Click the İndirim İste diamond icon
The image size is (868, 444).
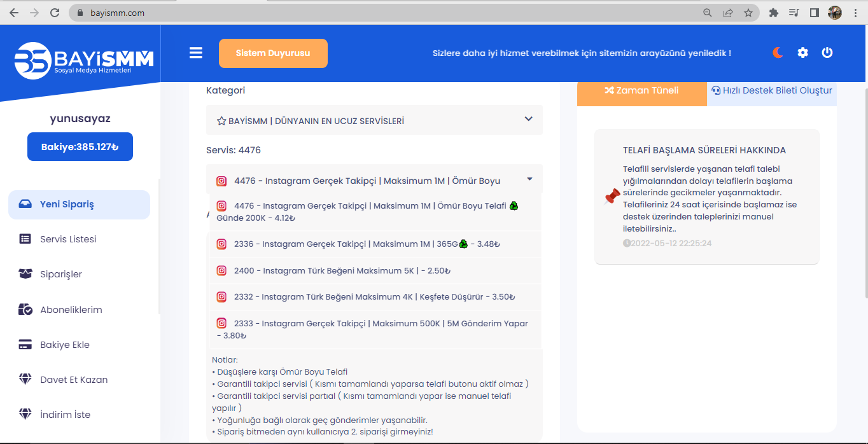pos(25,415)
